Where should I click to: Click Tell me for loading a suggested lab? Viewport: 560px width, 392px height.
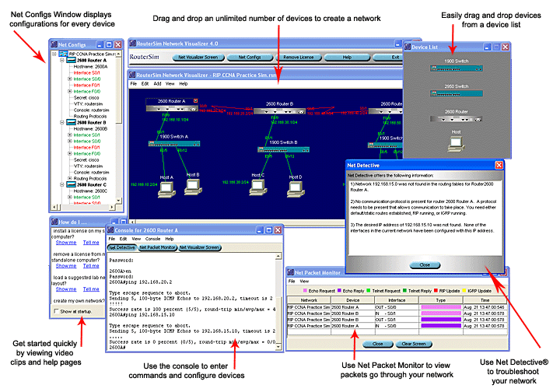91,289
